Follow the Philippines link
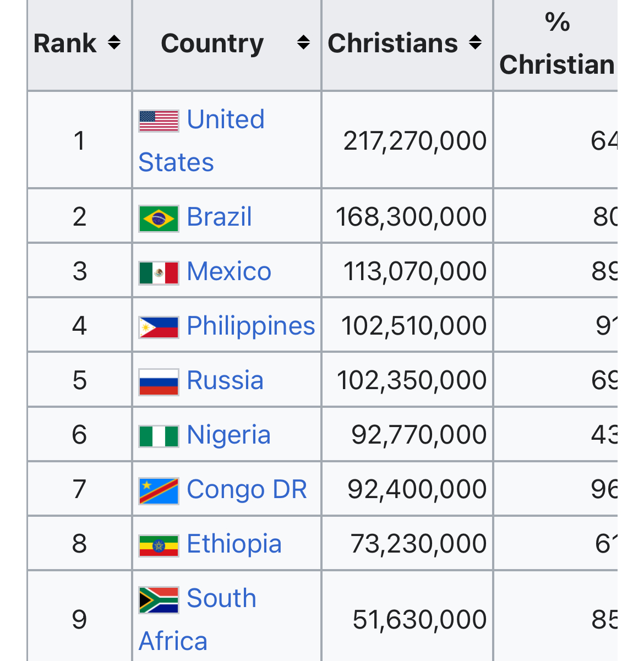The image size is (644, 661). pyautogui.click(x=250, y=326)
